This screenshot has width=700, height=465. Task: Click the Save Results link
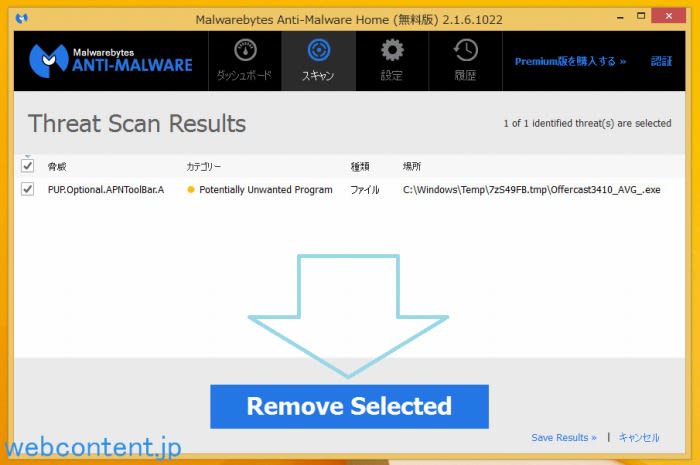click(564, 437)
